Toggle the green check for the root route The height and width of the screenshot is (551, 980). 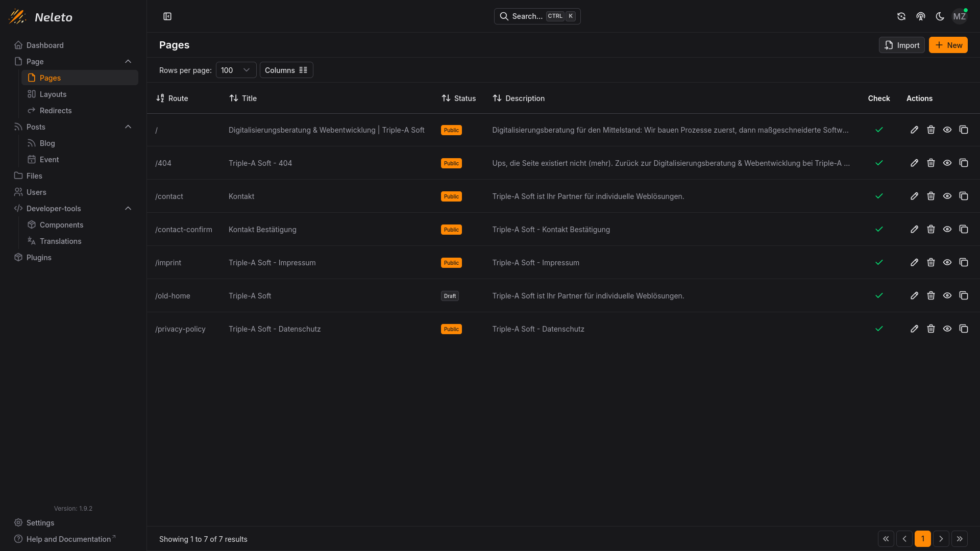point(879,130)
